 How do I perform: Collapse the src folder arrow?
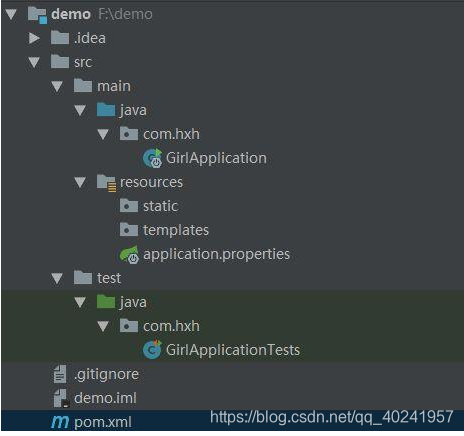(34, 62)
